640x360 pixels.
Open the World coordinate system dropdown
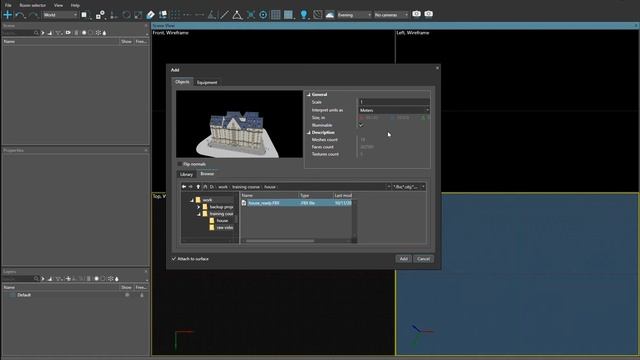click(60, 15)
